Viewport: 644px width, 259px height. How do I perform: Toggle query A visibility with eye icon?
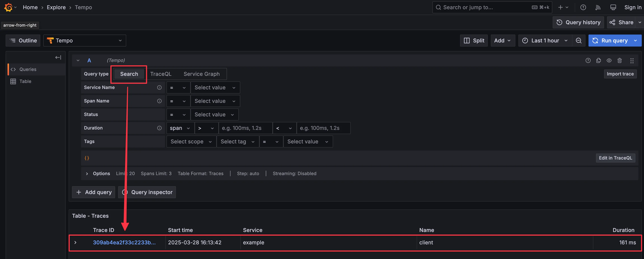pos(609,60)
